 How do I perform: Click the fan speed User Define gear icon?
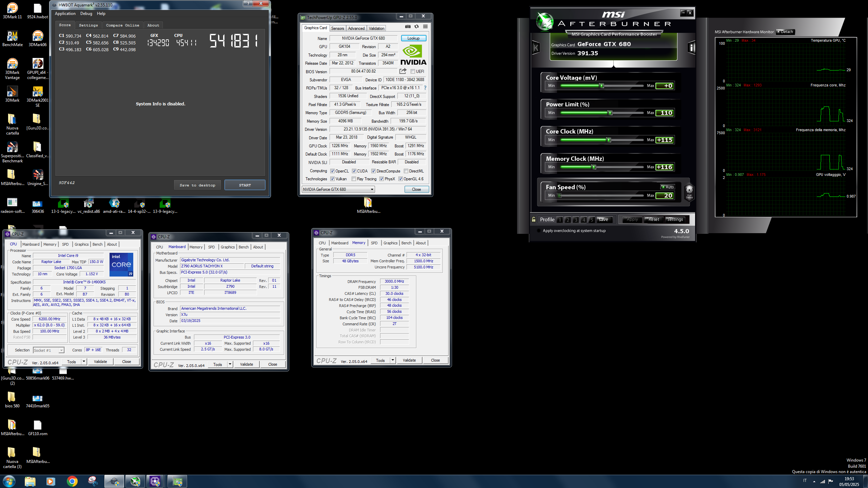tap(689, 192)
